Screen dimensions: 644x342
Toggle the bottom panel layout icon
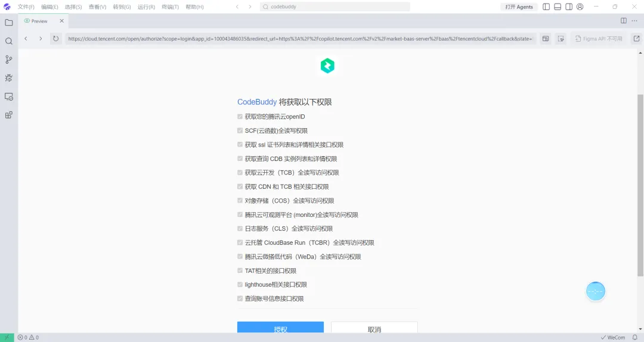click(x=558, y=7)
